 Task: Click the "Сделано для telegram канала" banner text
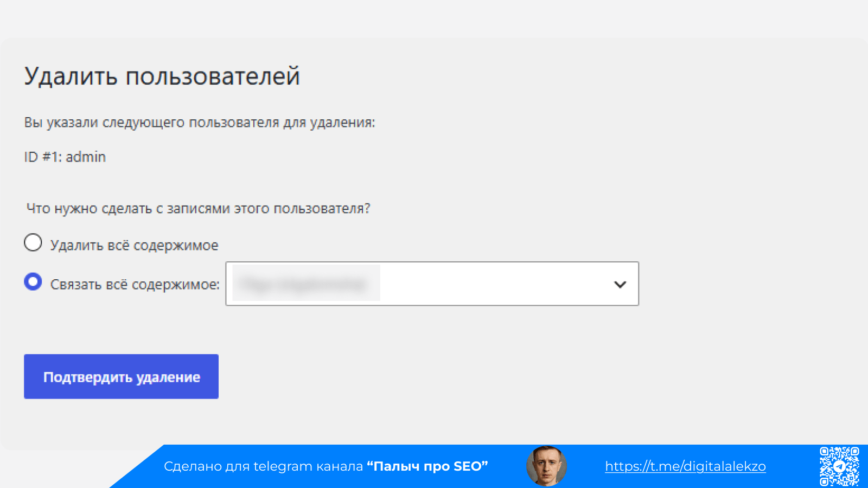coord(263,466)
